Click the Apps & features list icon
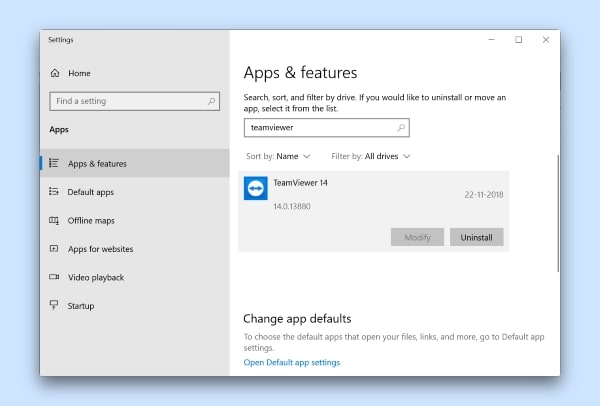Image resolution: width=600 pixels, height=406 pixels. pyautogui.click(x=54, y=163)
